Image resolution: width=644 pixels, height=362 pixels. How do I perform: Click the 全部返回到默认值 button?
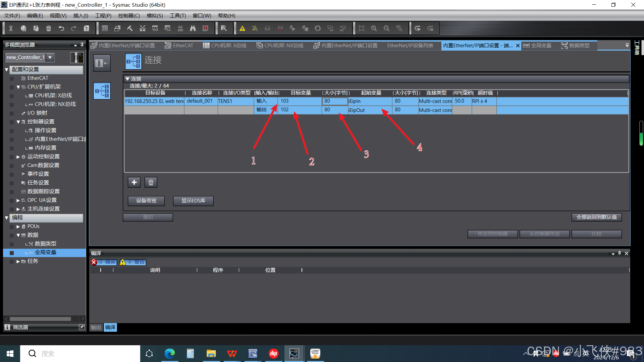click(596, 217)
